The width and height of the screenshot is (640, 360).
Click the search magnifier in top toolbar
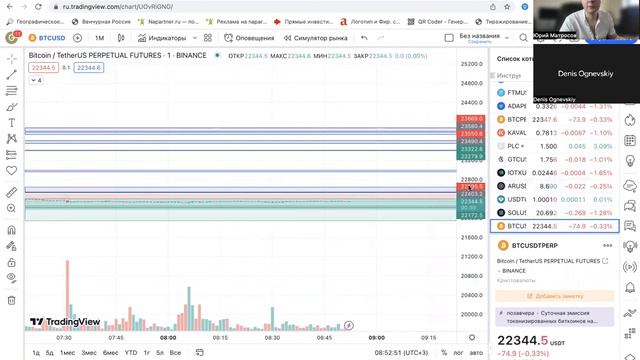(x=523, y=38)
